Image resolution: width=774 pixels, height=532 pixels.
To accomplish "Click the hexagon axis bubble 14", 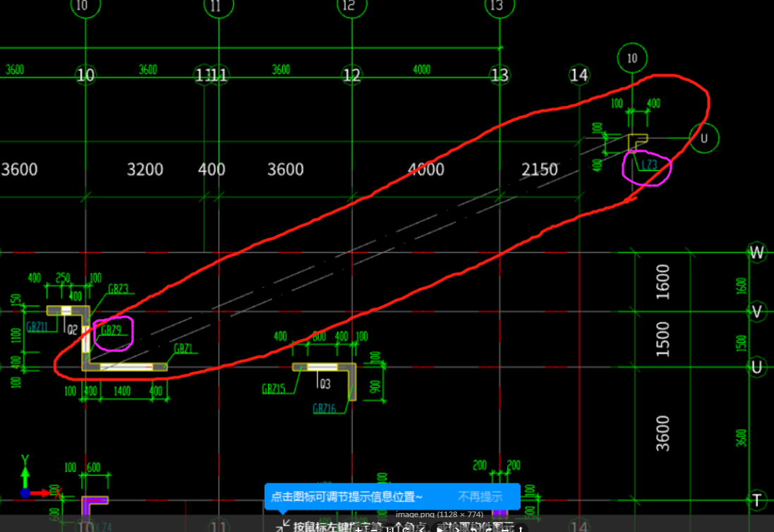I will pyautogui.click(x=579, y=75).
